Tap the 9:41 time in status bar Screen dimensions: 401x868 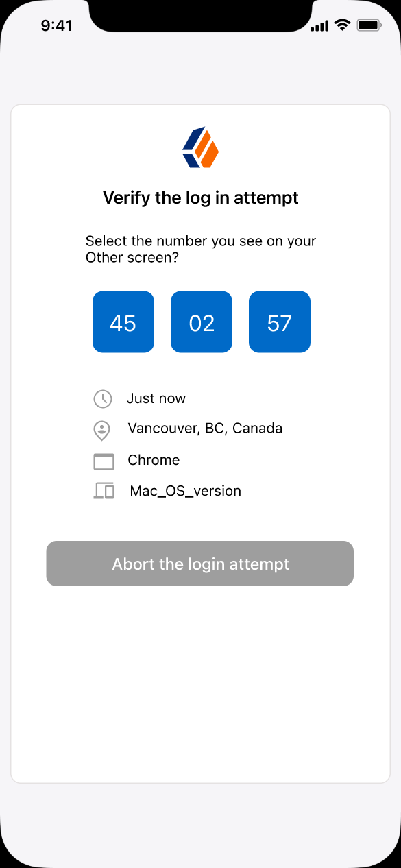pyautogui.click(x=56, y=25)
